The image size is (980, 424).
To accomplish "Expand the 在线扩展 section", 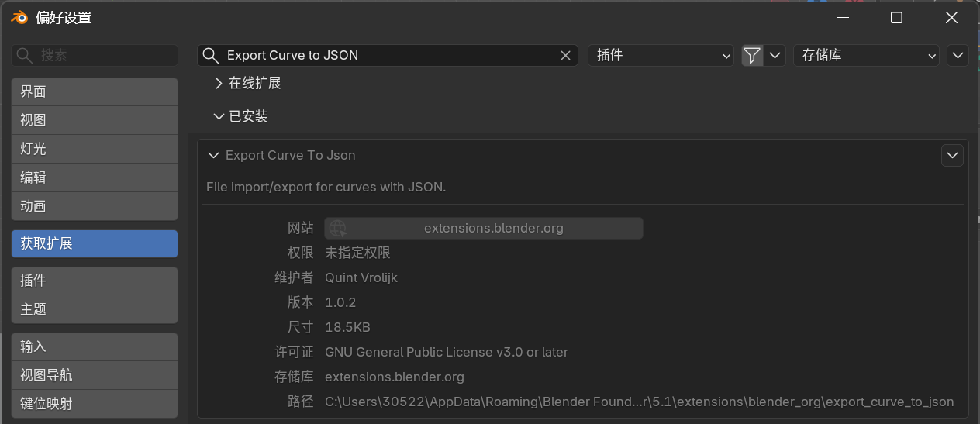I will coord(247,83).
